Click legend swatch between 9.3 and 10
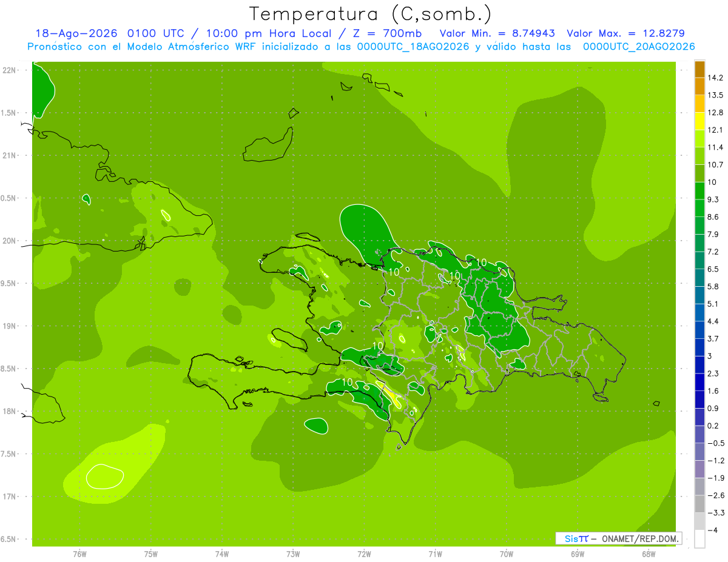 pyautogui.click(x=699, y=190)
